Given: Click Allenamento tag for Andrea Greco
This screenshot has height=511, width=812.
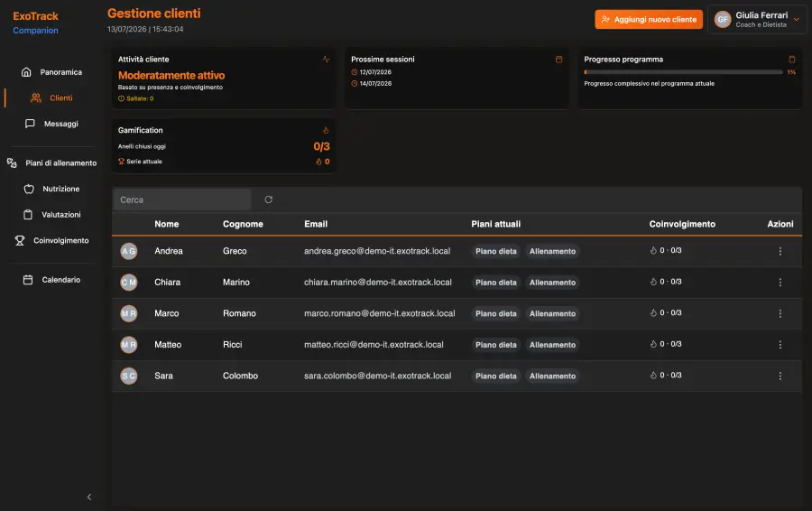Looking at the screenshot, I should point(552,251).
